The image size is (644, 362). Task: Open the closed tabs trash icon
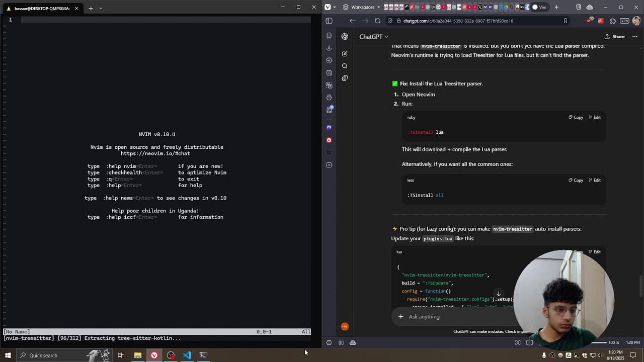click(x=579, y=7)
